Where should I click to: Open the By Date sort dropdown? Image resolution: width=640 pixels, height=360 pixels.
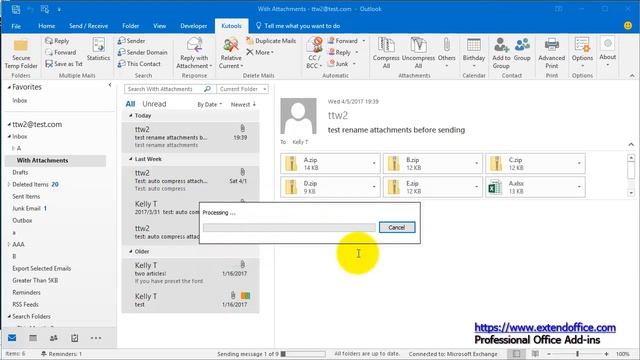pyautogui.click(x=210, y=104)
